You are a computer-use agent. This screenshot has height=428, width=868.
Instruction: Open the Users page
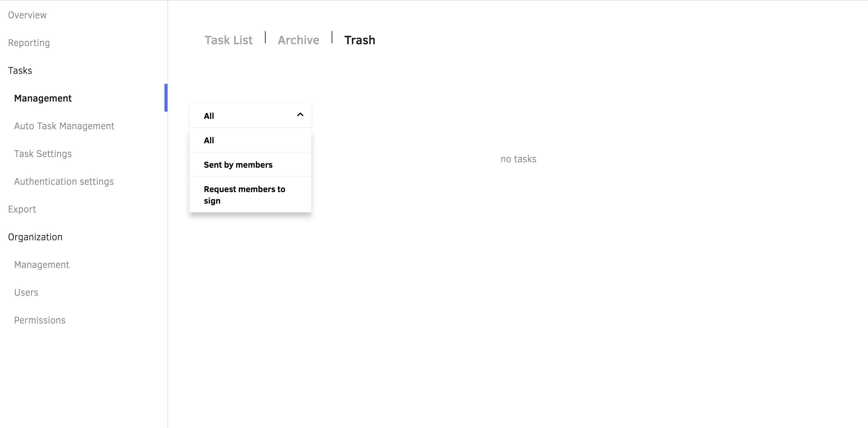coord(26,292)
